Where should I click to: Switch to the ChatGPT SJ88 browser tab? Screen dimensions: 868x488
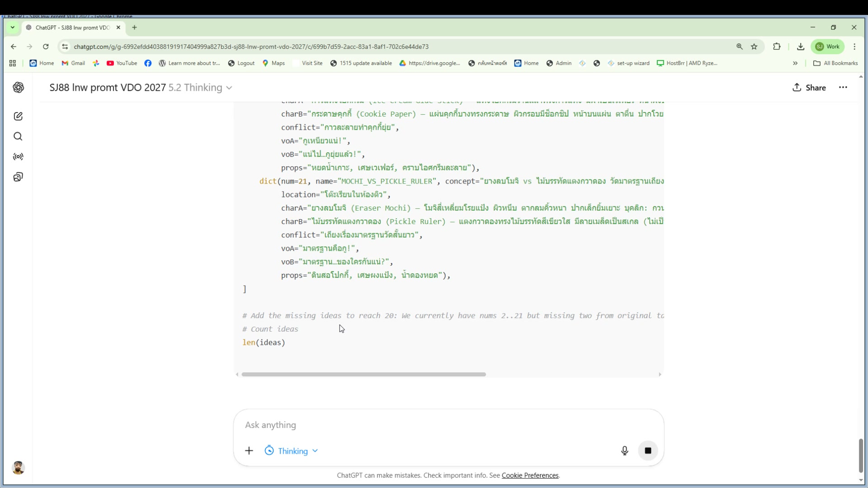click(72, 28)
